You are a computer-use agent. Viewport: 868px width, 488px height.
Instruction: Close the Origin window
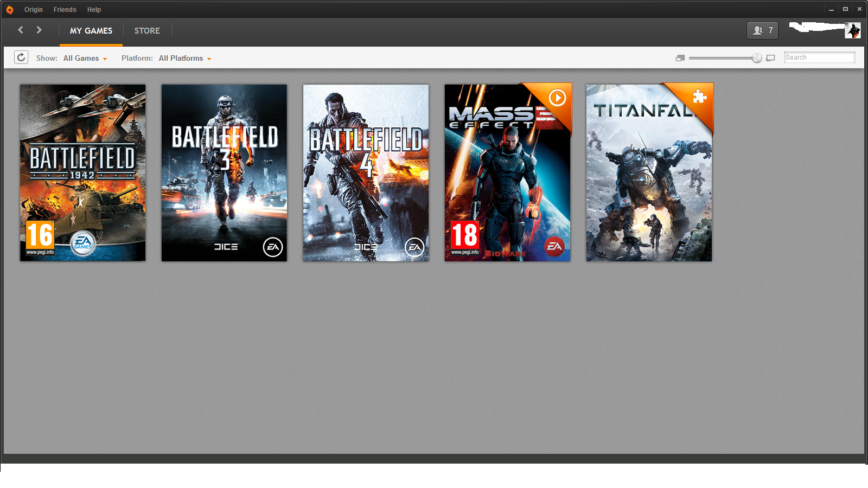(859, 9)
